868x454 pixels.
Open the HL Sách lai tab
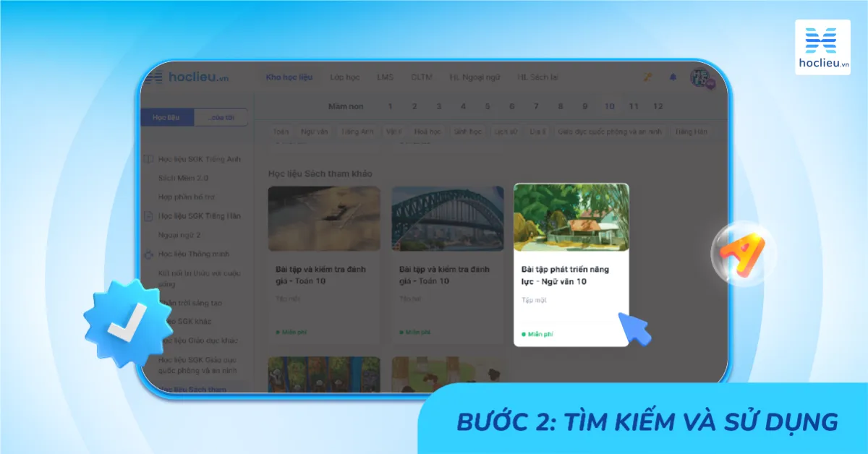pyautogui.click(x=537, y=77)
